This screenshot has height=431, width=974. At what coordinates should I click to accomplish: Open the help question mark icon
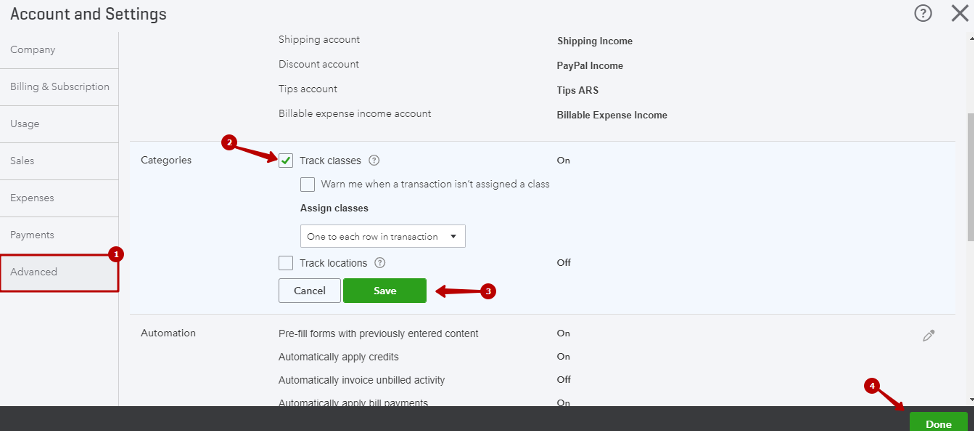tap(923, 13)
